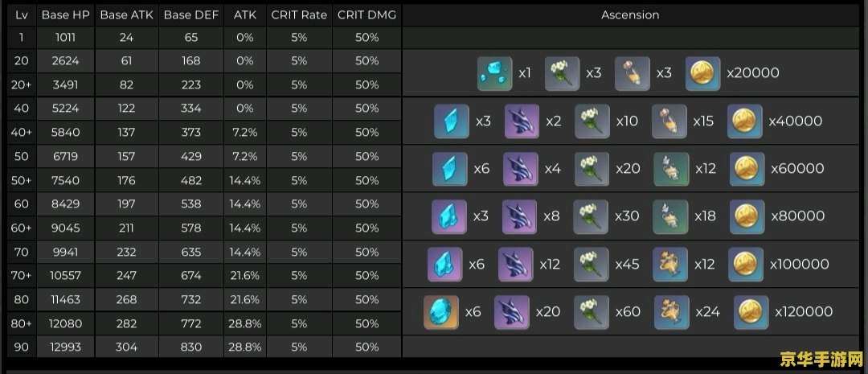The height and width of the screenshot is (374, 868).
Task: Click the Mora coin icon beside x20000
Action: click(702, 74)
